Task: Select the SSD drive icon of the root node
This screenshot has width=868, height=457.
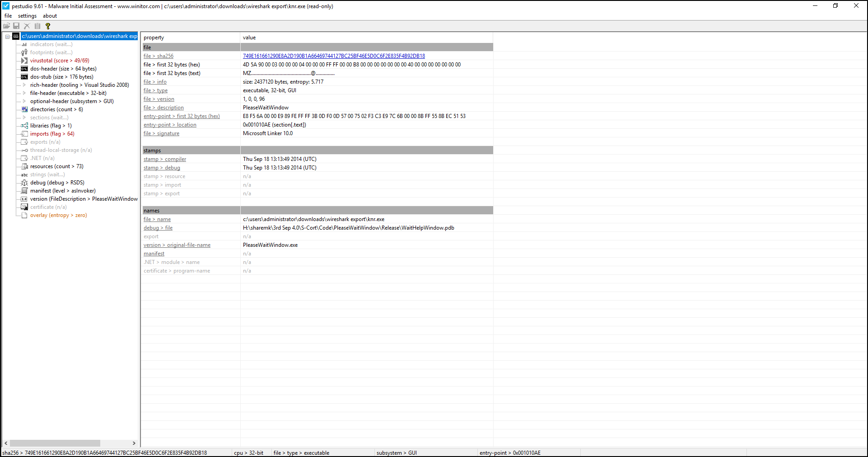Action: 16,36
